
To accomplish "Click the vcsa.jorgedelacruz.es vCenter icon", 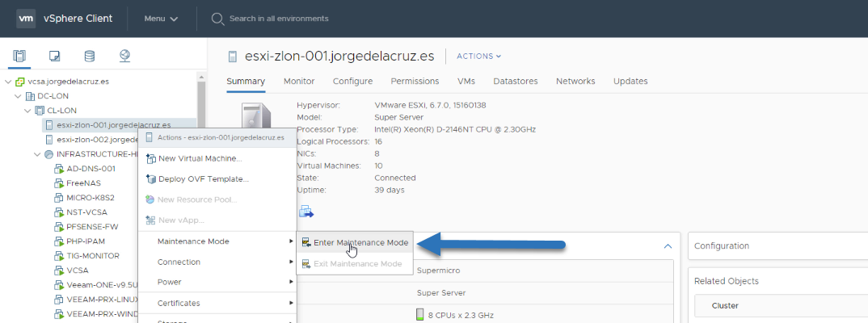I will (20, 82).
